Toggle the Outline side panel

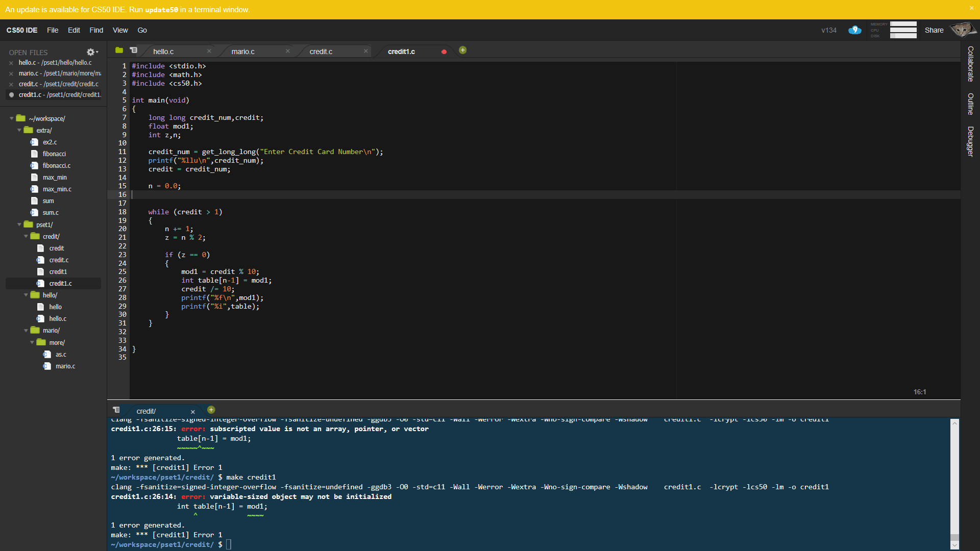pos(970,104)
